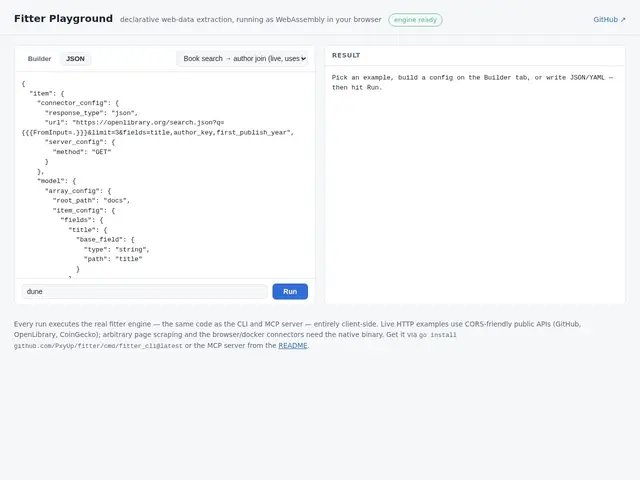Switch to the Builder tab
This screenshot has width=640, height=480.
(x=40, y=59)
